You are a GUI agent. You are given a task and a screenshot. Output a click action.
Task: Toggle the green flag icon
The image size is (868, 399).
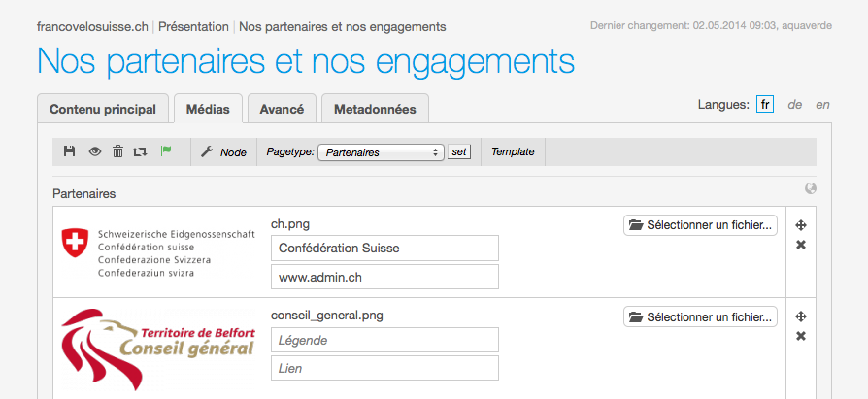[165, 151]
